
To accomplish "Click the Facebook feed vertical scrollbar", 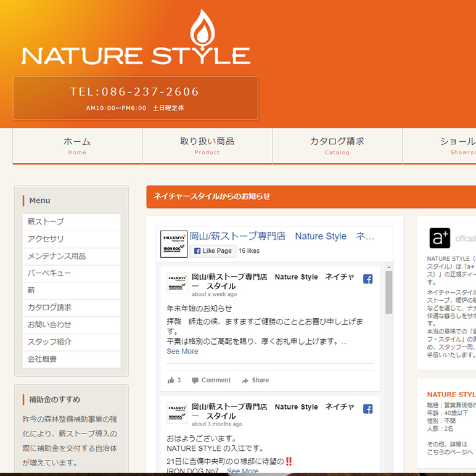I will pyautogui.click(x=389, y=293).
